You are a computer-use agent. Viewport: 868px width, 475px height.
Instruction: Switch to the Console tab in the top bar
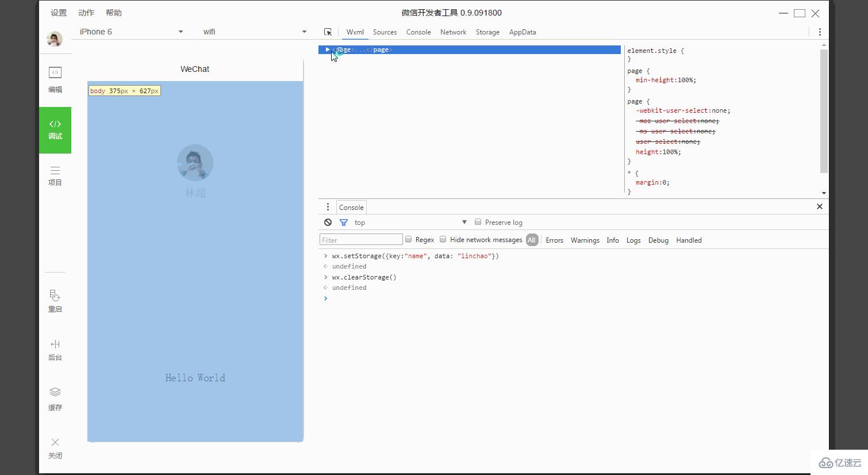point(418,32)
